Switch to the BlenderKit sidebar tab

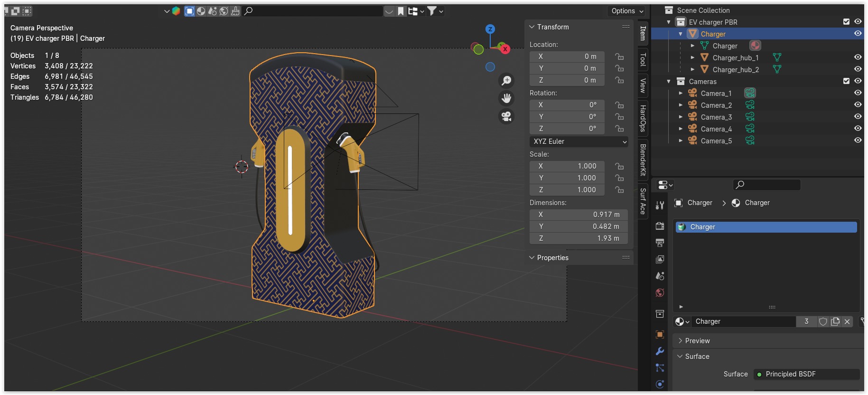click(x=643, y=160)
